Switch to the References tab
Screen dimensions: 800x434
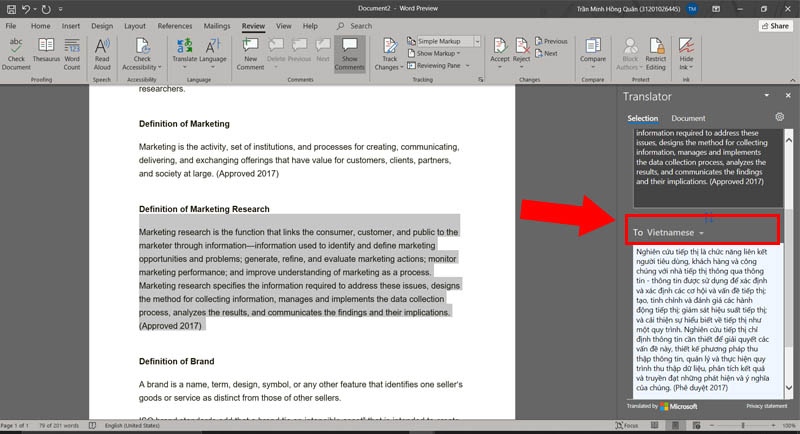click(x=174, y=26)
